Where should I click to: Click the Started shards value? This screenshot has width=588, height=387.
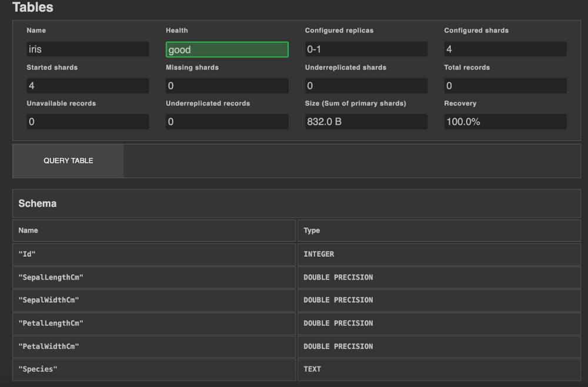[x=87, y=86]
